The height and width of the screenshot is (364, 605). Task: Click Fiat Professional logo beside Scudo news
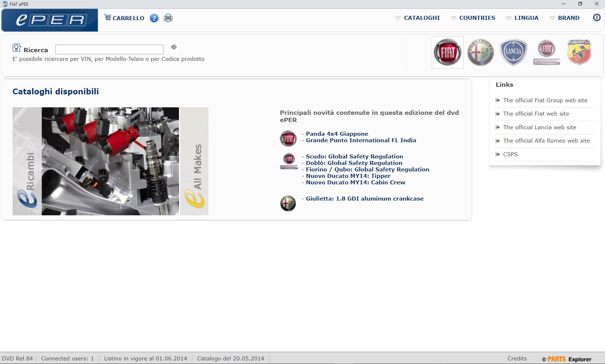(289, 161)
